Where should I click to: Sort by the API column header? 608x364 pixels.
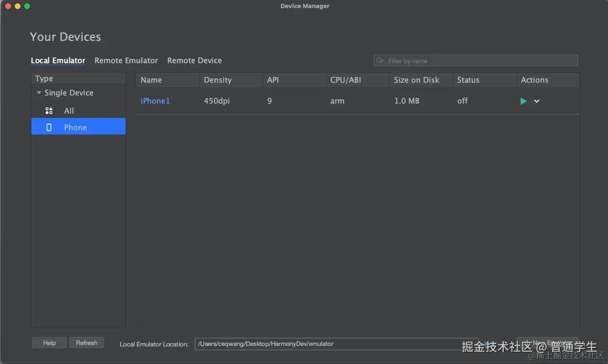coord(294,80)
